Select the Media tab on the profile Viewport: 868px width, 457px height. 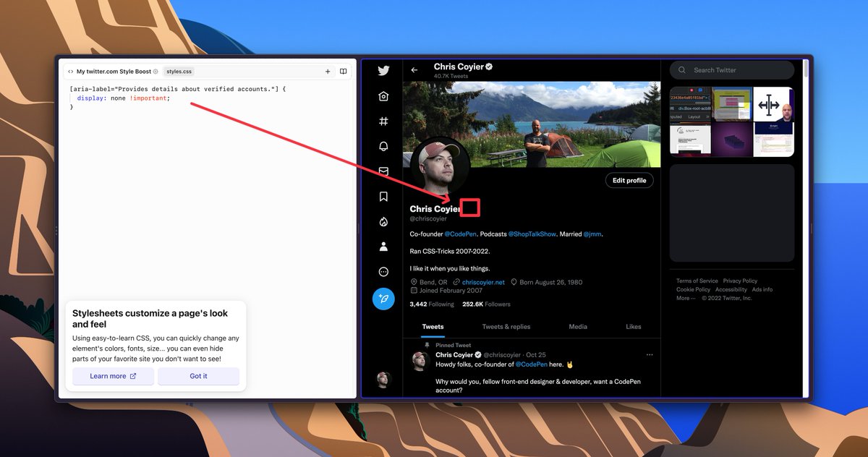point(578,326)
